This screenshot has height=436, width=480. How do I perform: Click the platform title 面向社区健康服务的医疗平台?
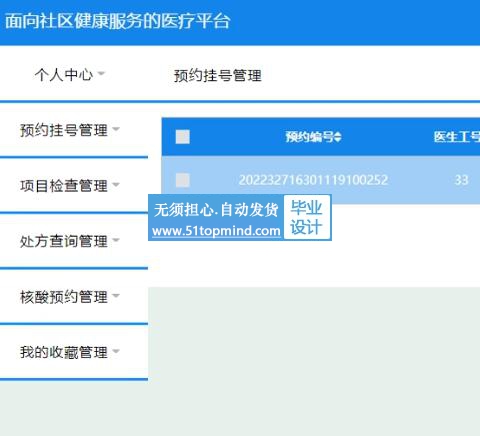[117, 21]
